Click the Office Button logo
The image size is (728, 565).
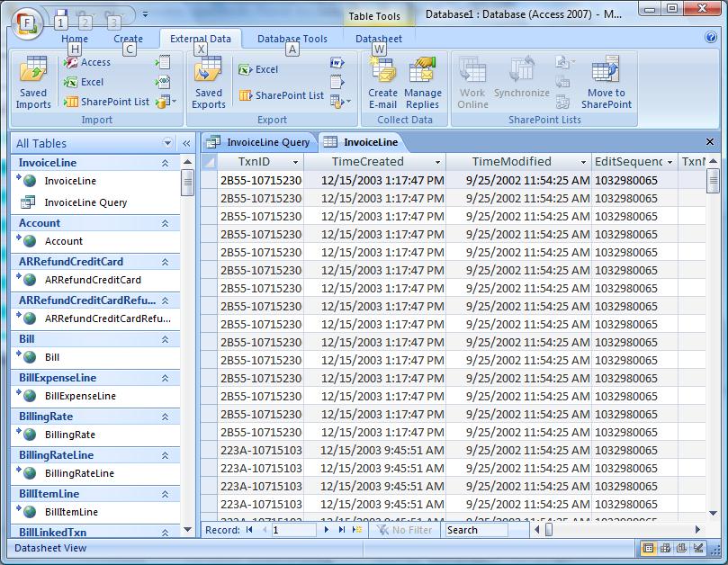click(27, 22)
